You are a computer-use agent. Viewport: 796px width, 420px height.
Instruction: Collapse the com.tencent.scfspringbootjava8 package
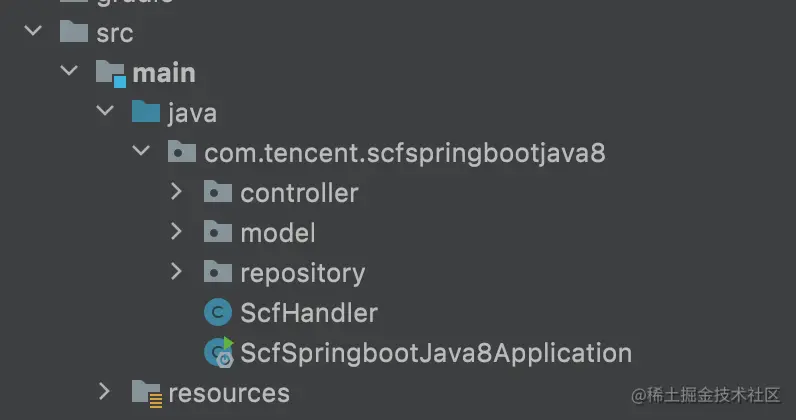[x=141, y=152]
